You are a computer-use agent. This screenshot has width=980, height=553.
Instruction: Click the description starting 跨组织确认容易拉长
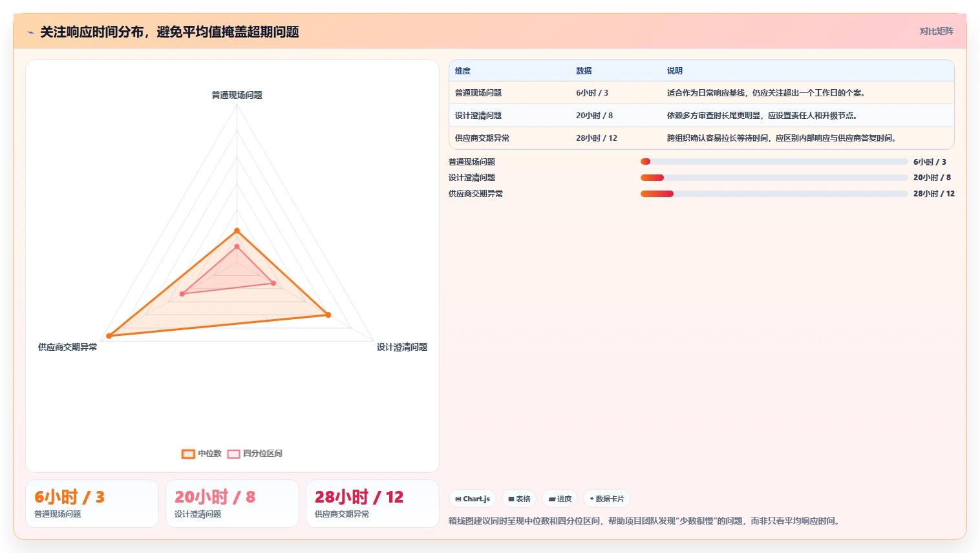782,138
